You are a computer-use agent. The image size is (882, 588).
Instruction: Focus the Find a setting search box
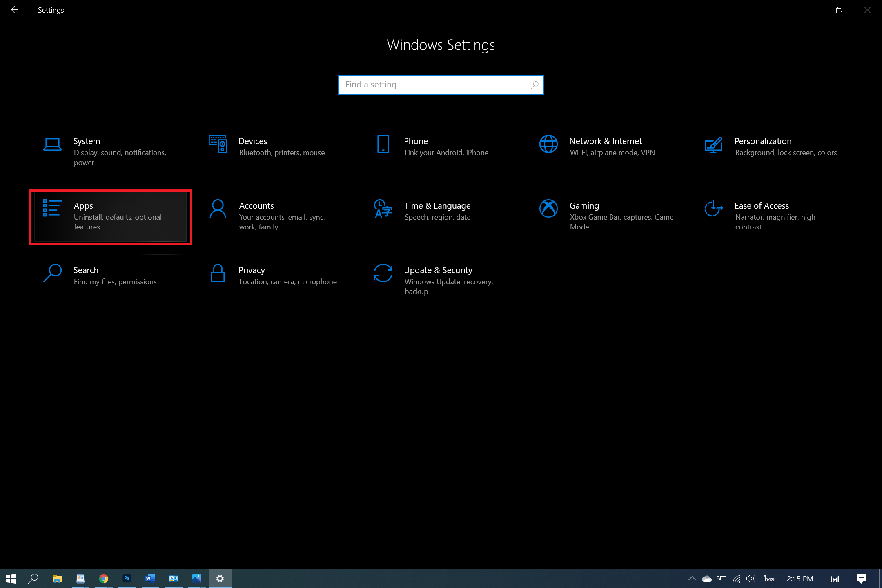click(x=441, y=85)
